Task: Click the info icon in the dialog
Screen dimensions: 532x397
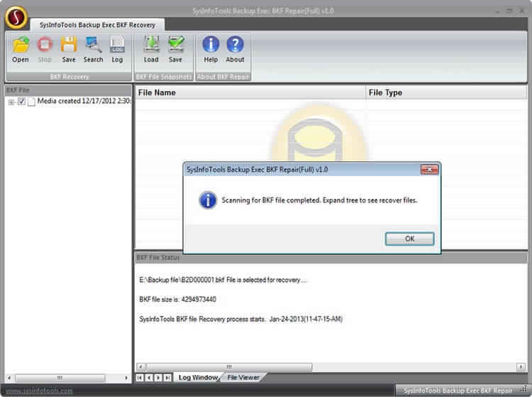Action: [x=208, y=200]
